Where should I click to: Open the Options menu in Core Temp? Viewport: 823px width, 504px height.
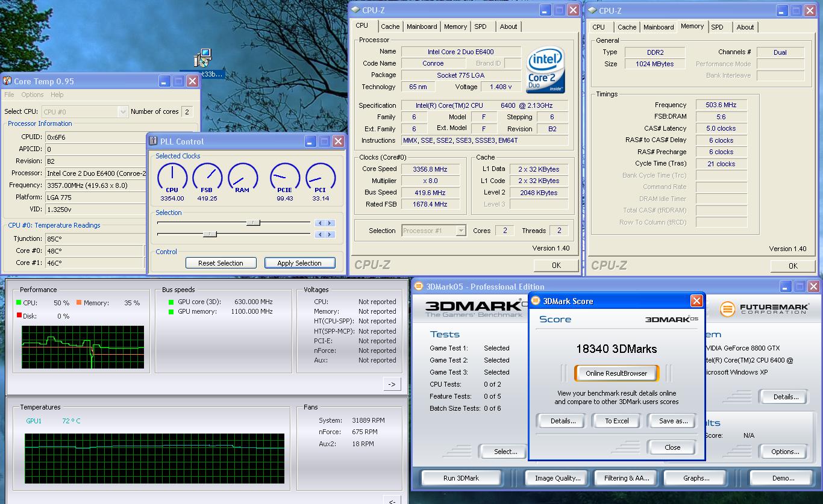32,95
